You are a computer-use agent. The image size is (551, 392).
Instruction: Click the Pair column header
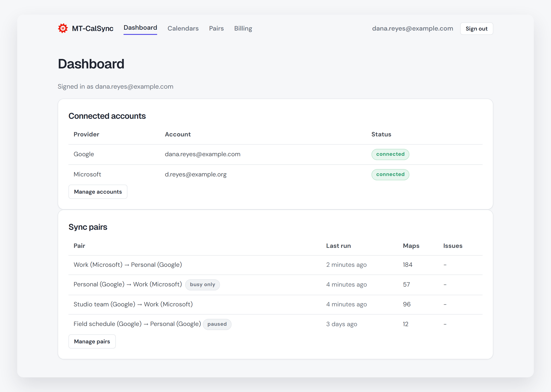(x=79, y=246)
